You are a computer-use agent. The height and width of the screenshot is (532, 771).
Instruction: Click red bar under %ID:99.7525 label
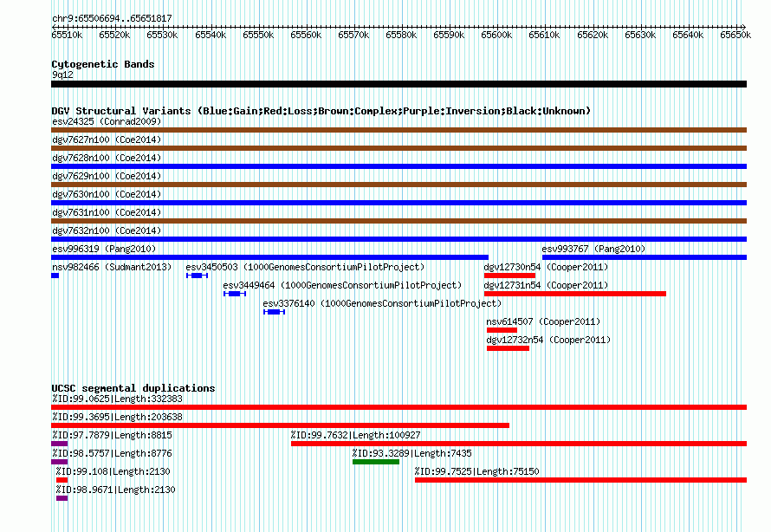coord(580,480)
